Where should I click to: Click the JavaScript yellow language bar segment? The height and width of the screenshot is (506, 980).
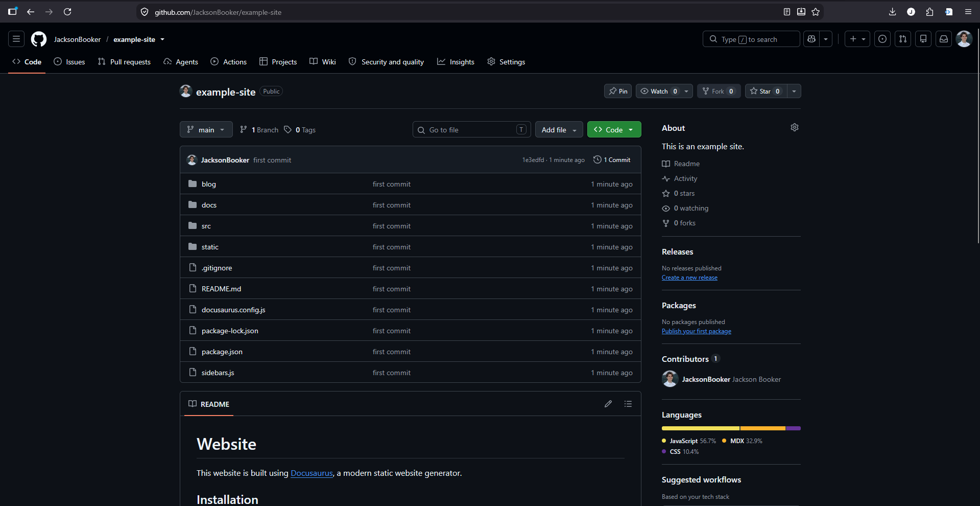[x=701, y=428]
